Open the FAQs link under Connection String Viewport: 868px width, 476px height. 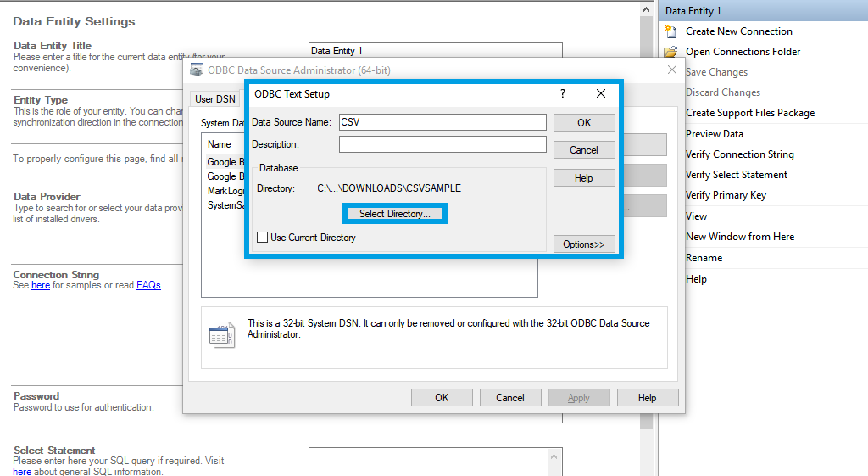[x=148, y=286]
